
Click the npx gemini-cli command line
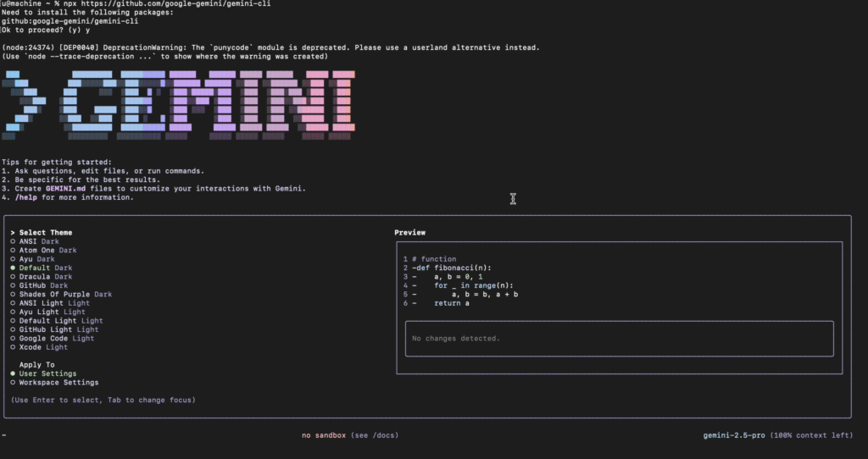click(136, 4)
